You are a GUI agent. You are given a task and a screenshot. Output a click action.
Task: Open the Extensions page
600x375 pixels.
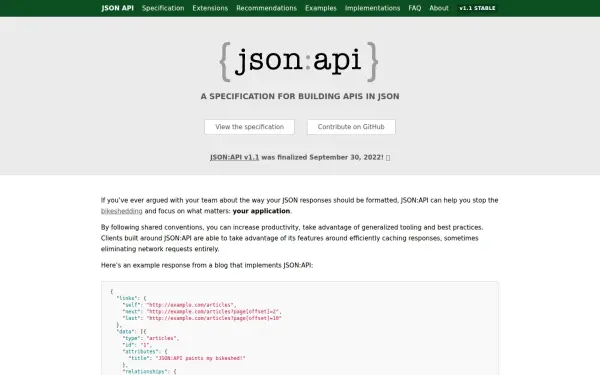[210, 8]
